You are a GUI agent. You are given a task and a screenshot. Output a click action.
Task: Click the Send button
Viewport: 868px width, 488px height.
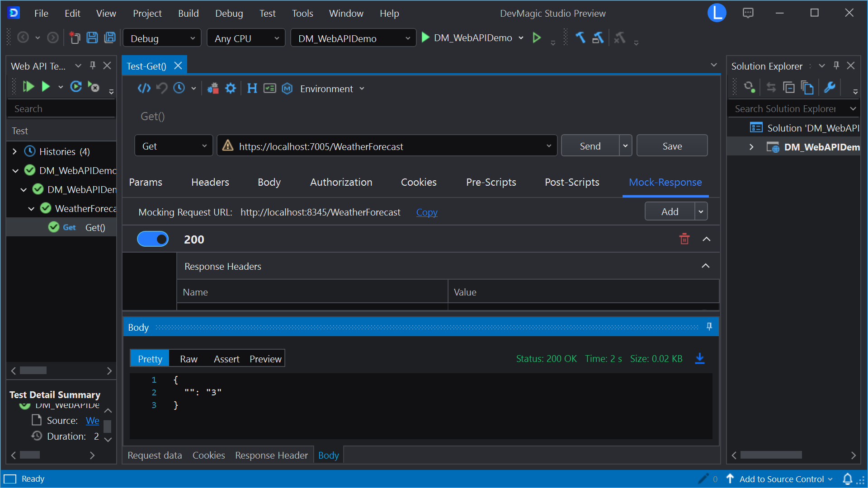click(x=590, y=145)
